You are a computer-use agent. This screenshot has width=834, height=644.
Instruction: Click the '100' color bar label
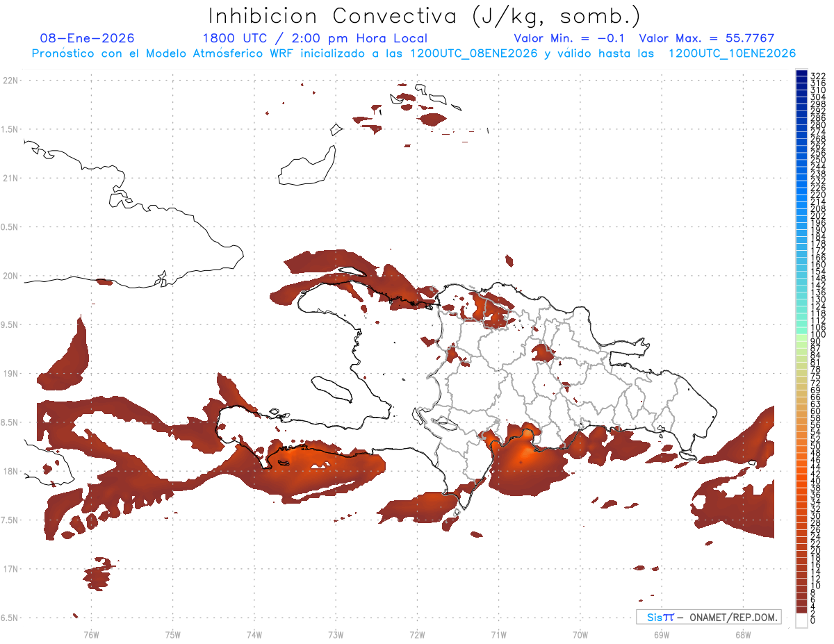tap(818, 335)
